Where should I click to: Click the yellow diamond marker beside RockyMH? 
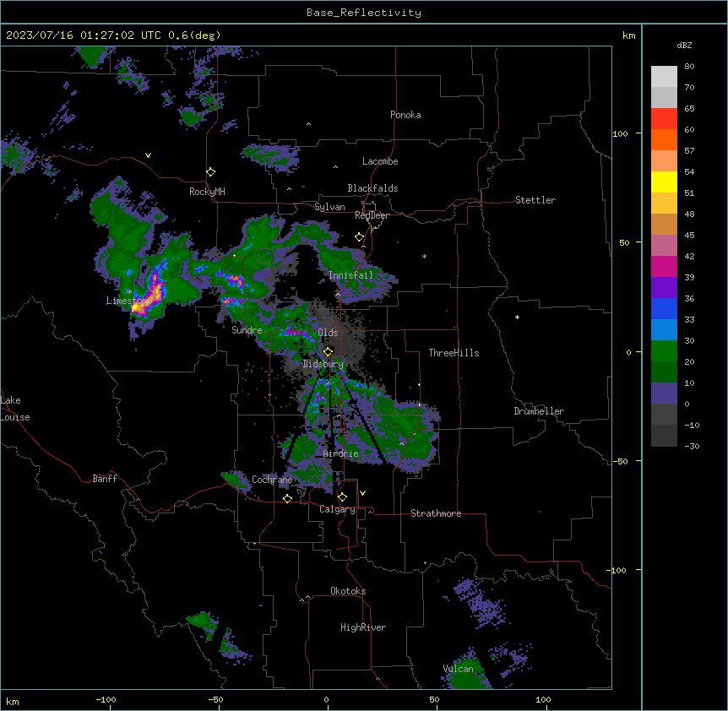pos(210,172)
